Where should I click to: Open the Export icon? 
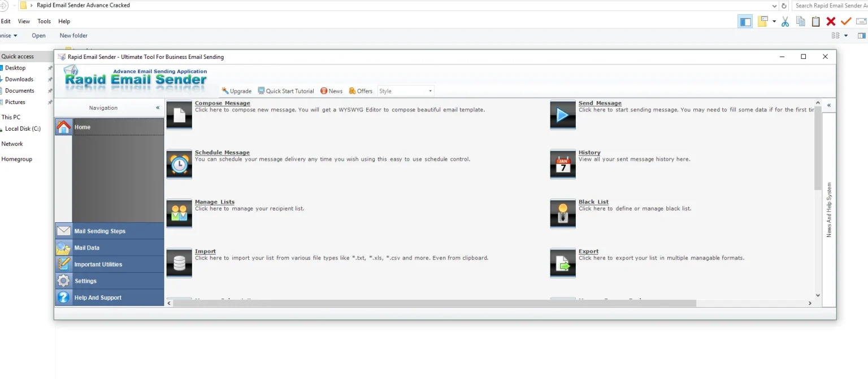(x=562, y=263)
